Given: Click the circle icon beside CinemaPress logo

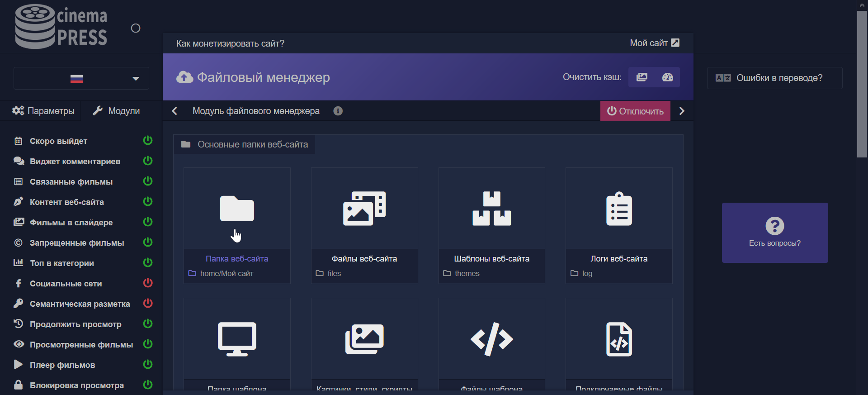Looking at the screenshot, I should point(136,29).
